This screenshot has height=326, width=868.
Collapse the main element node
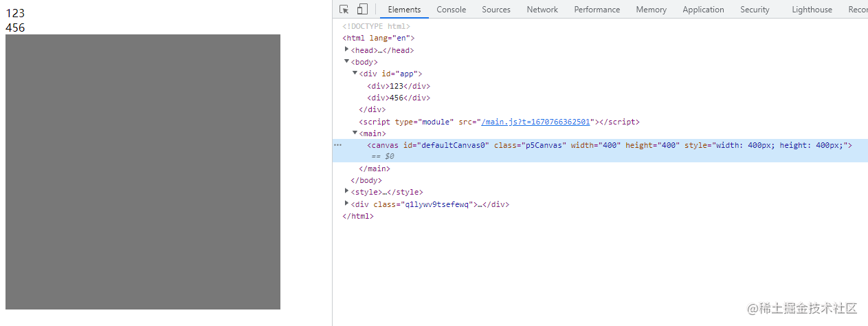355,133
